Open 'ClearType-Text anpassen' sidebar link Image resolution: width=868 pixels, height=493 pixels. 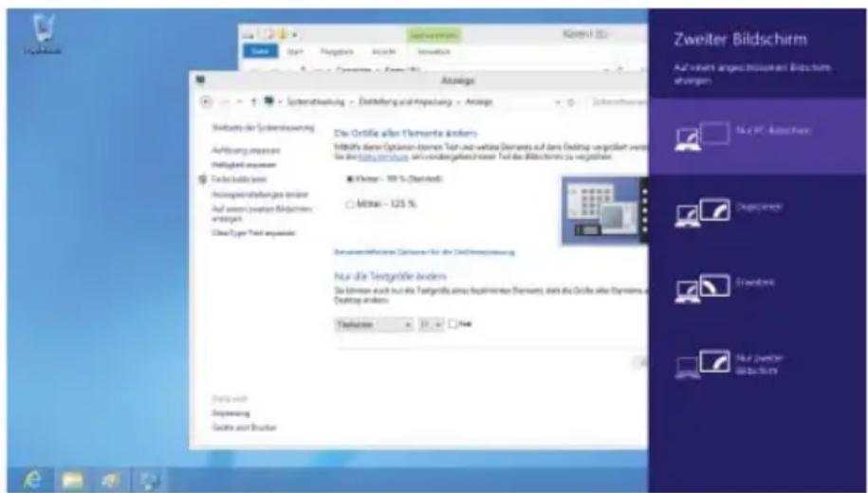coord(253,233)
